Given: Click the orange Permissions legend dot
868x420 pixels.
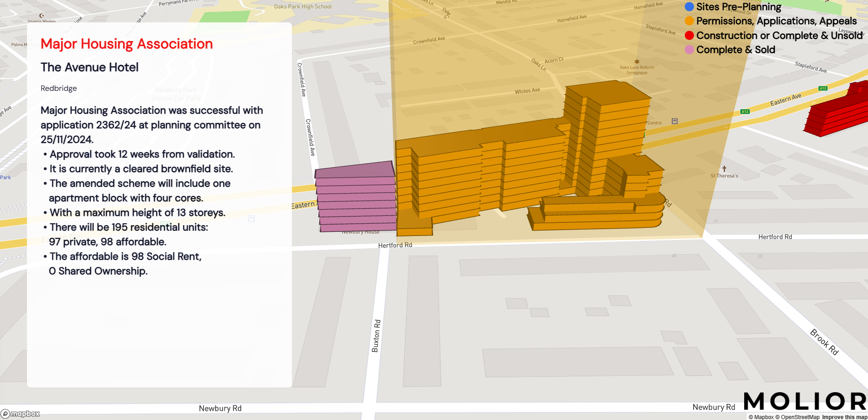Looking at the screenshot, I should (689, 21).
